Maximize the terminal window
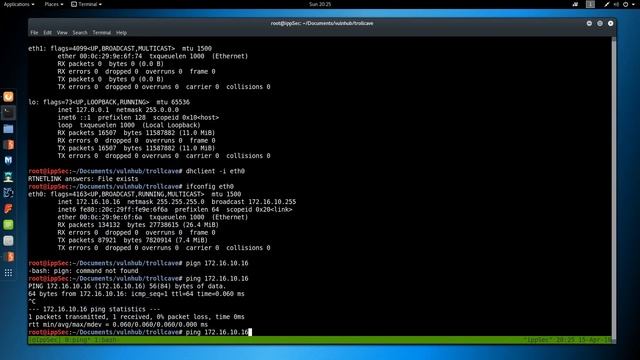Viewport: 640px width, 360px height. coord(600,23)
